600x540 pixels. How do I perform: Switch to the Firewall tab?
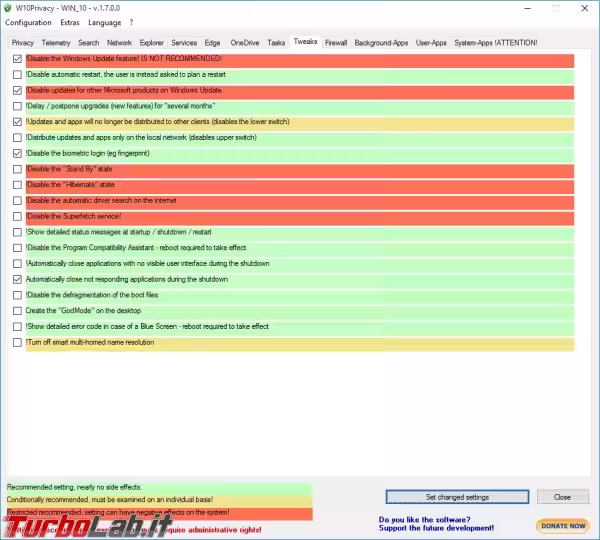point(336,43)
